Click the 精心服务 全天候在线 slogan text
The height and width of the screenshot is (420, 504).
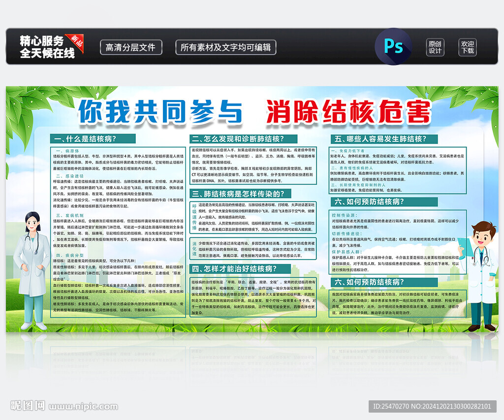click(47, 47)
